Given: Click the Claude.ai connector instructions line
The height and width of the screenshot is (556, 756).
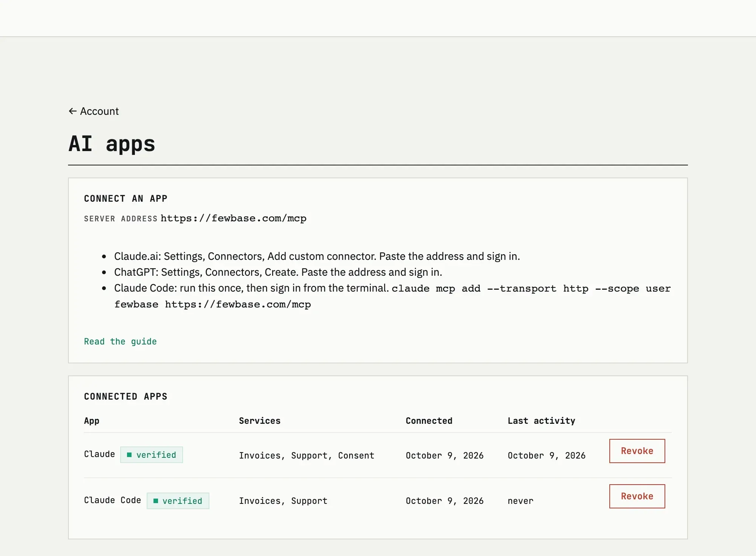Looking at the screenshot, I should pos(317,256).
